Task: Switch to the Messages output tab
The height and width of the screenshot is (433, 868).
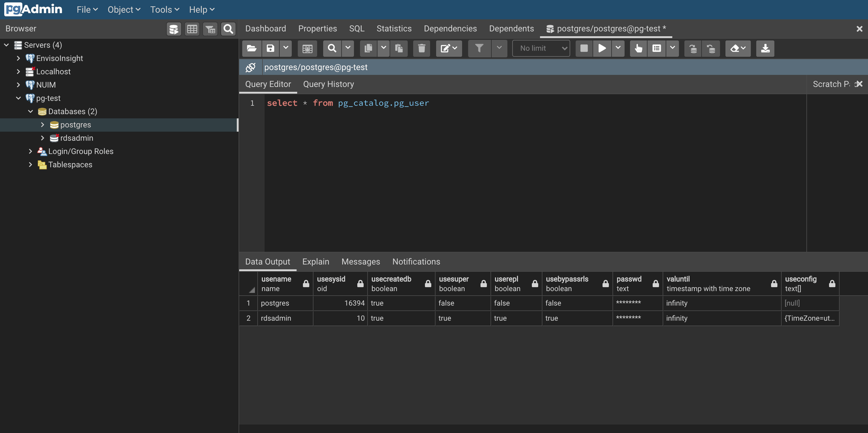Action: (361, 261)
